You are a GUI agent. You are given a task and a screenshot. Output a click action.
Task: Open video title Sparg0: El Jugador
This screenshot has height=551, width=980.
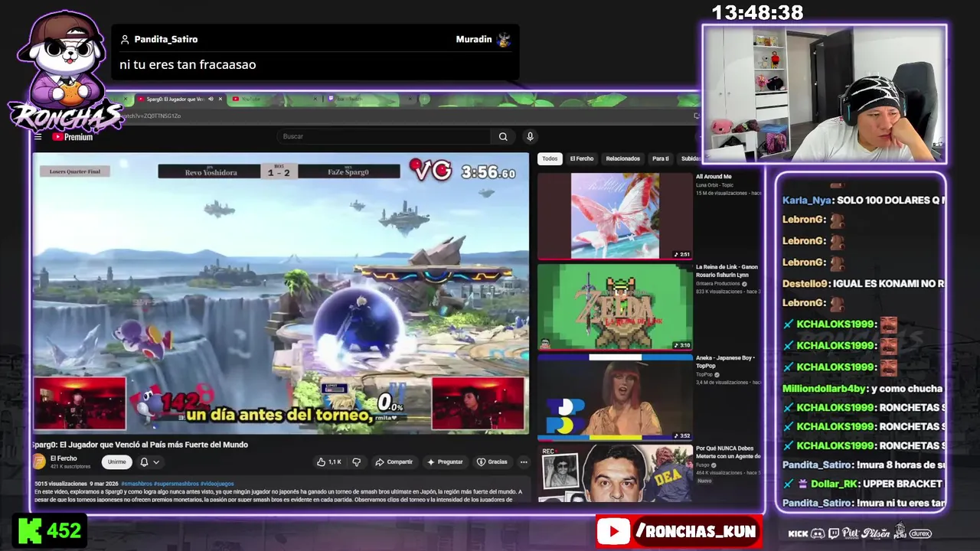[x=139, y=445]
